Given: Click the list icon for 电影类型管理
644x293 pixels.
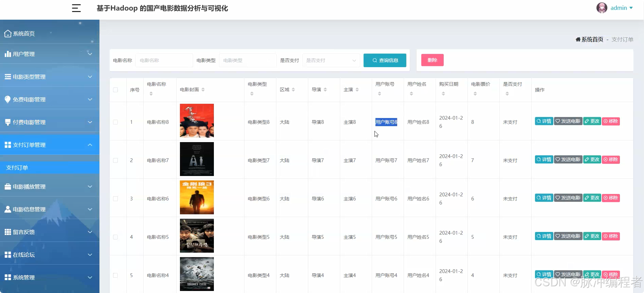Looking at the screenshot, I should point(8,77).
